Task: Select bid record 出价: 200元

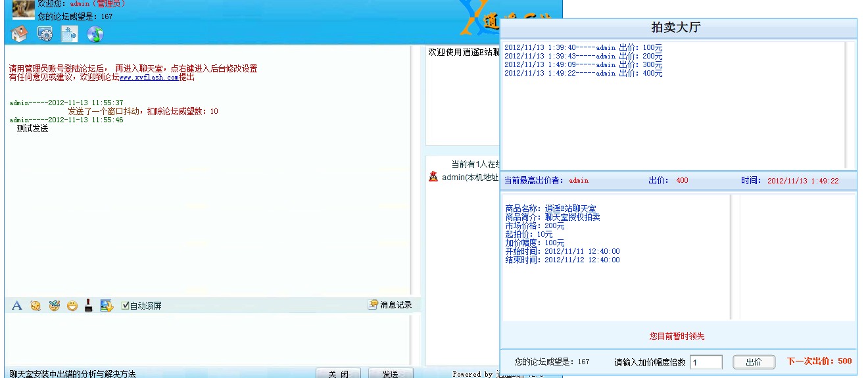Action: 583,57
